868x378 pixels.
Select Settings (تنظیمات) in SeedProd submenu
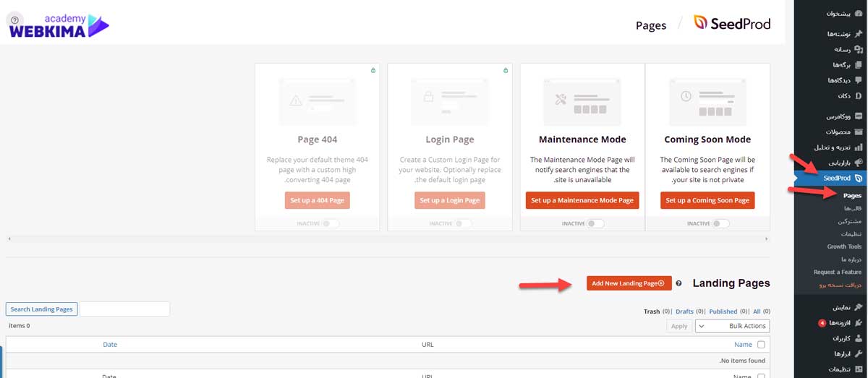click(x=851, y=234)
